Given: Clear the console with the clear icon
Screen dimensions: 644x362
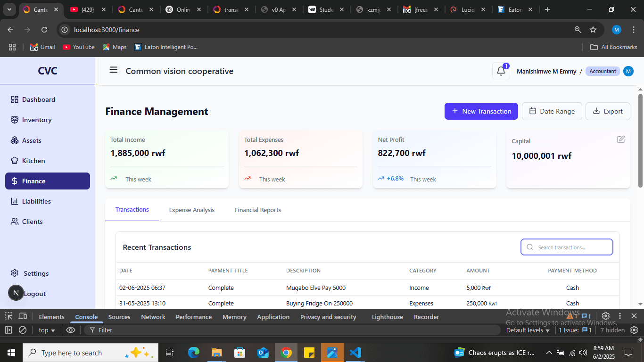Looking at the screenshot, I should pos(23,330).
